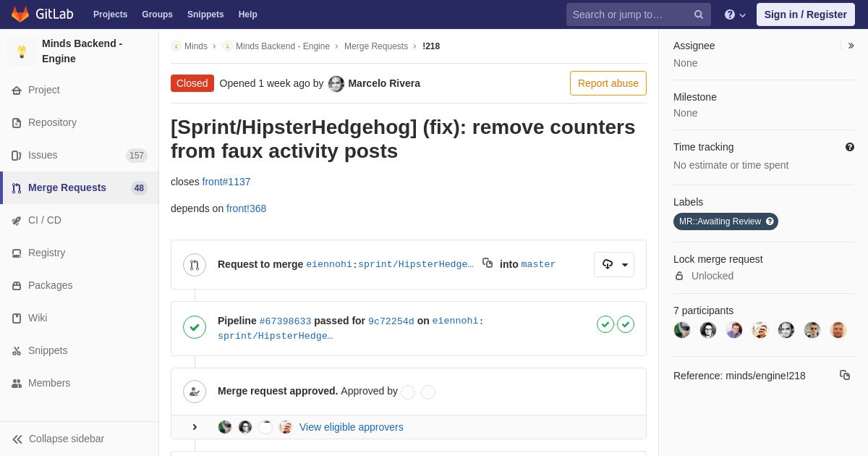Click the Time tracking help icon
Image resolution: width=868 pixels, height=456 pixels.
[850, 147]
